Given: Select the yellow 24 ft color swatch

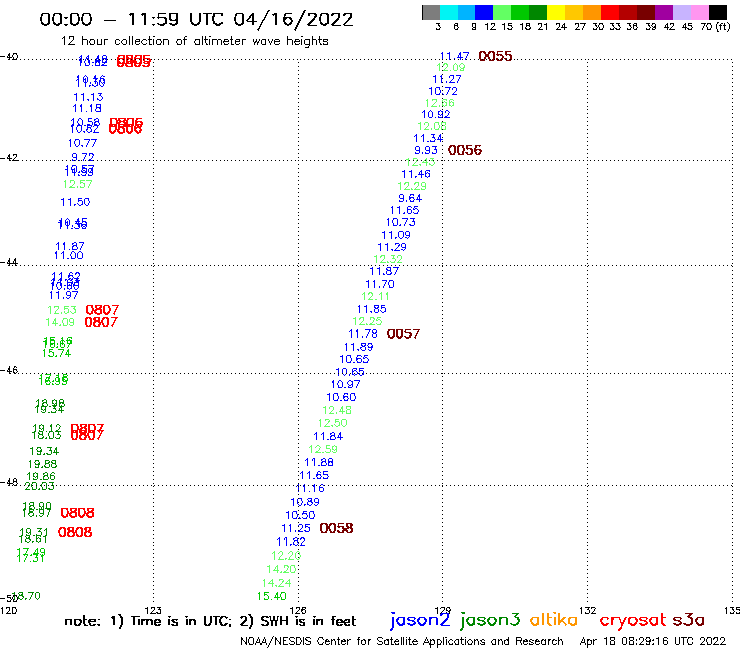Looking at the screenshot, I should 556,12.
